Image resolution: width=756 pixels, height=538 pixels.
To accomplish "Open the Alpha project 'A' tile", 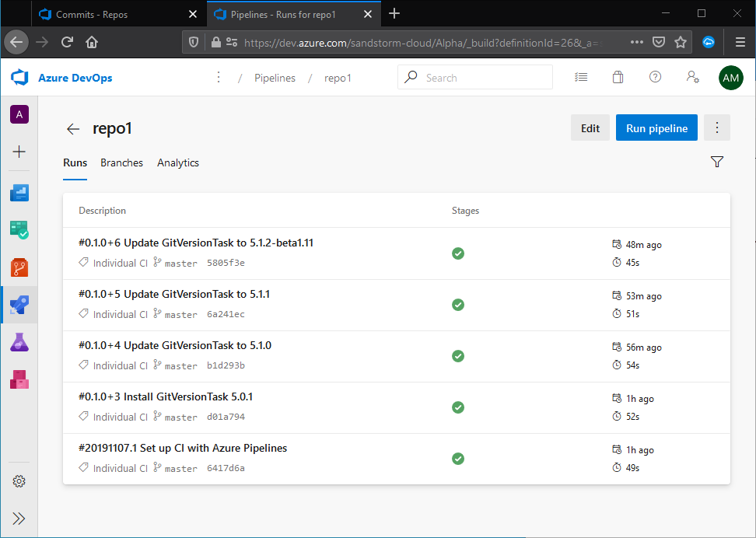I will pos(19,114).
